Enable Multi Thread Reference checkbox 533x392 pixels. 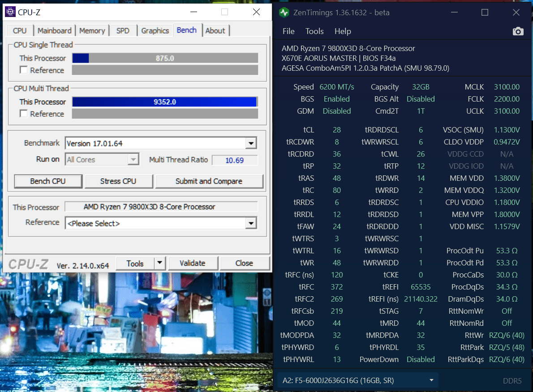24,114
